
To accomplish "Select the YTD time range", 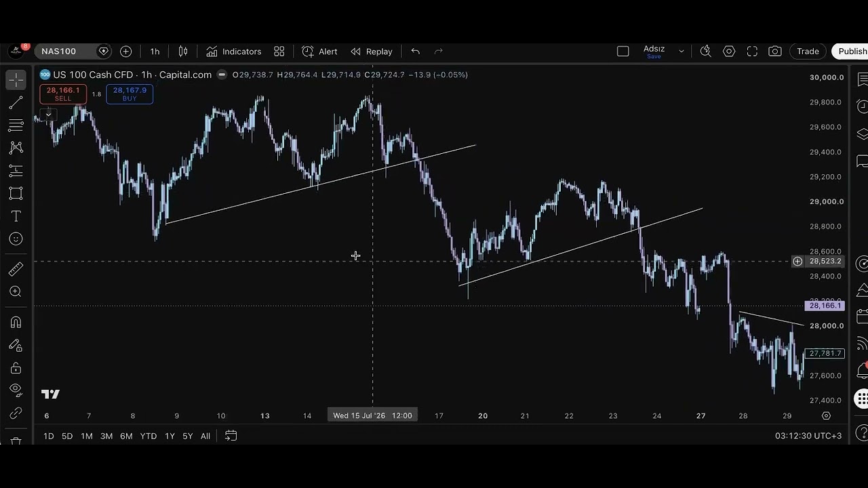I will (149, 436).
